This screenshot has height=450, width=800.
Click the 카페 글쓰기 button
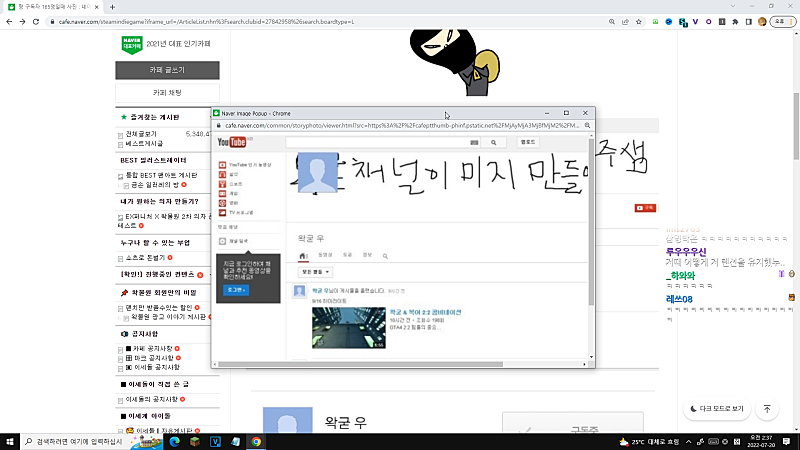167,70
